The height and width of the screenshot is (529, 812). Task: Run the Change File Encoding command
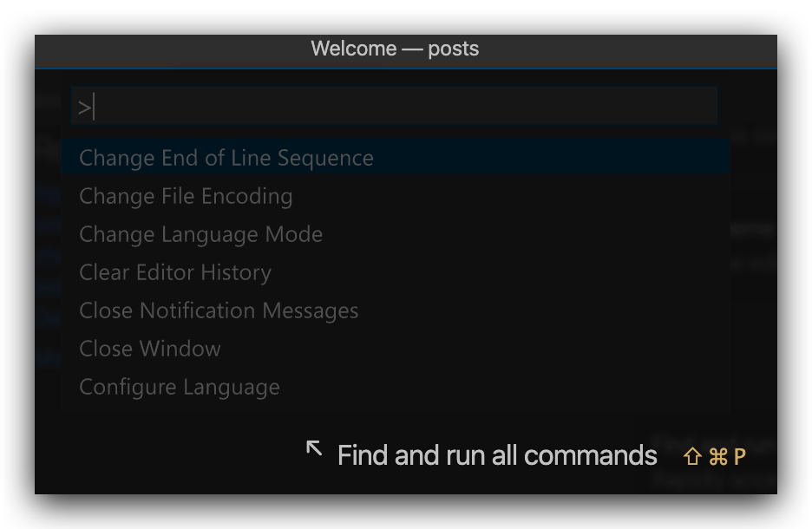[x=186, y=197]
